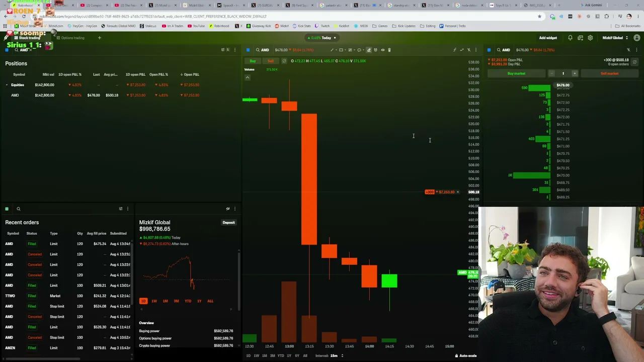Click the Buy market button
644x362 pixels.
[516, 73]
